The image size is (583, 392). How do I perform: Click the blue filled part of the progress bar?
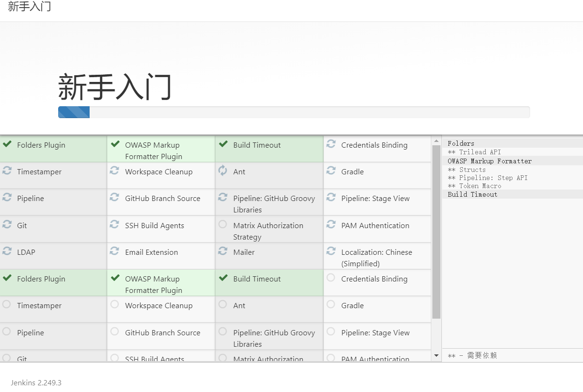click(x=74, y=112)
